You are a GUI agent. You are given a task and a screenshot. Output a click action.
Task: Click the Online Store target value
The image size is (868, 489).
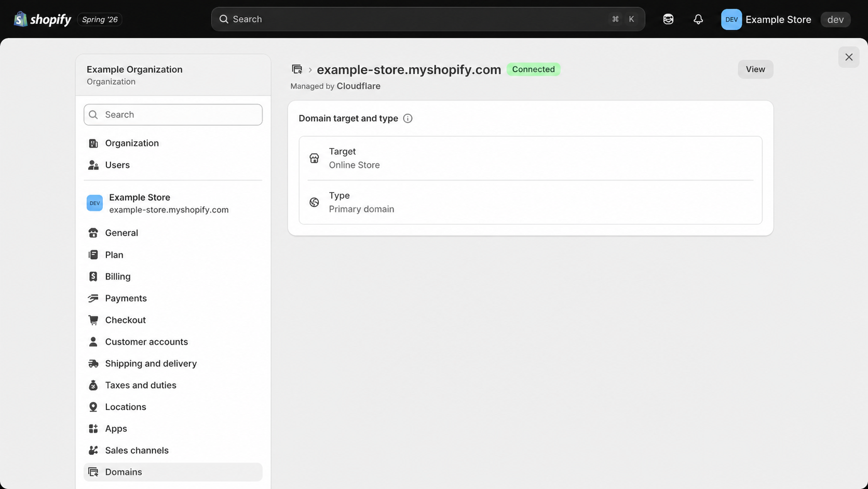click(354, 165)
